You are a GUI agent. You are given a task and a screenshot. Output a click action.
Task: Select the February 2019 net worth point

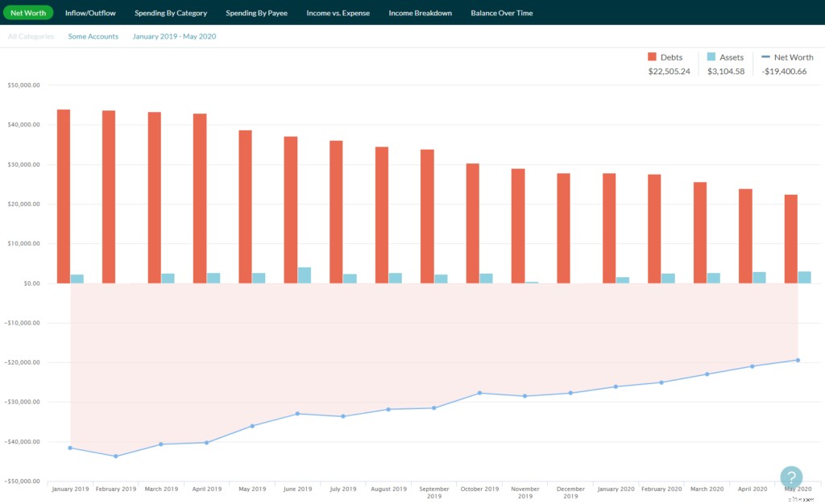coord(116,456)
